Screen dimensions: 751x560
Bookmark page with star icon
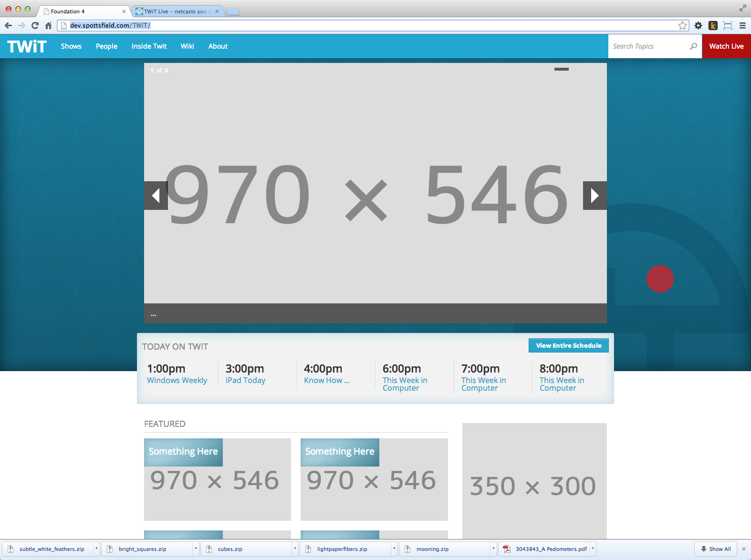point(682,26)
